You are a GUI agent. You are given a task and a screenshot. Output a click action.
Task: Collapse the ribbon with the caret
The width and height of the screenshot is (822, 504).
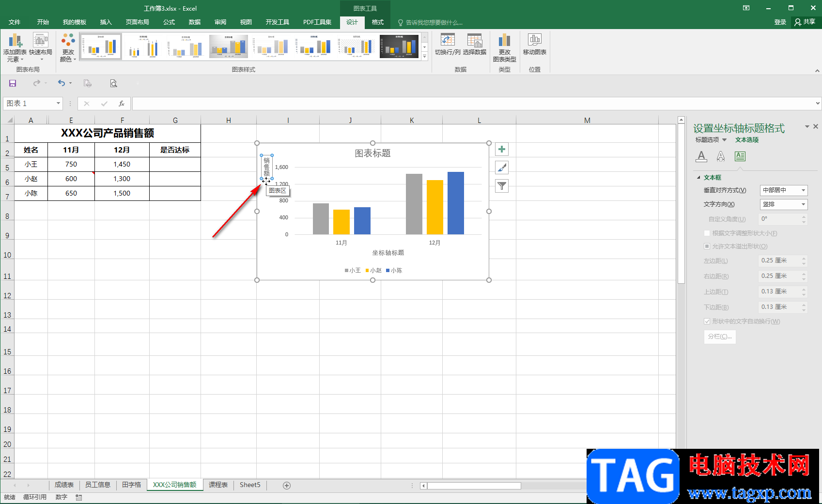pyautogui.click(x=817, y=71)
